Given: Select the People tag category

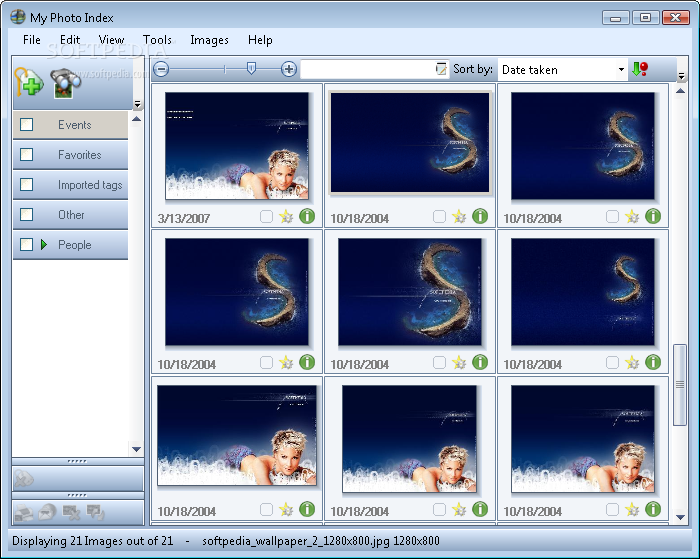Looking at the screenshot, I should (71, 245).
